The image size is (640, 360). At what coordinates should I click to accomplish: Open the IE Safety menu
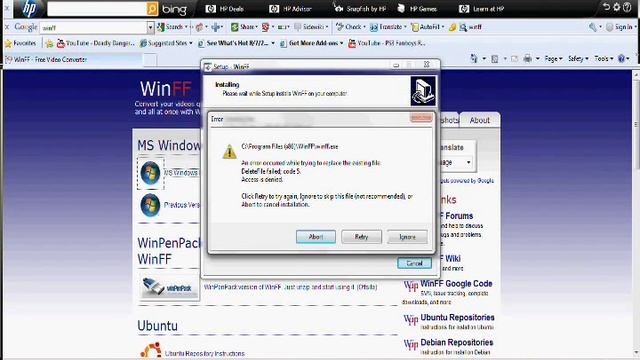coord(578,59)
